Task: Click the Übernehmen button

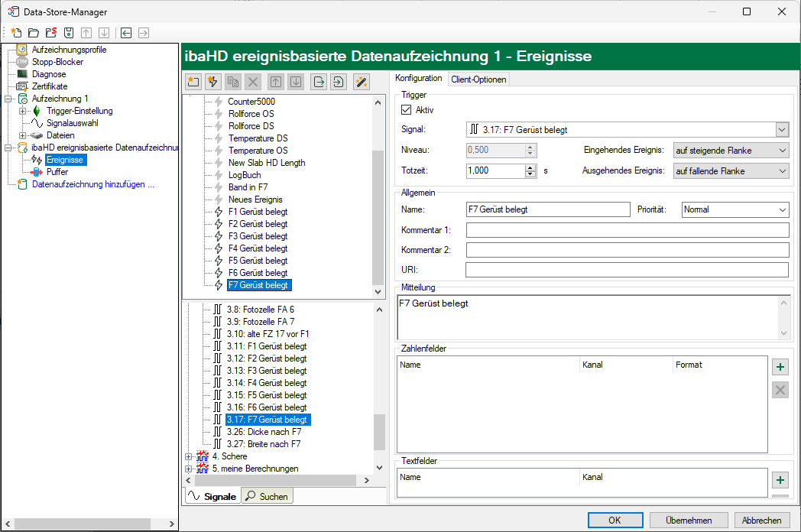Action: pyautogui.click(x=689, y=521)
